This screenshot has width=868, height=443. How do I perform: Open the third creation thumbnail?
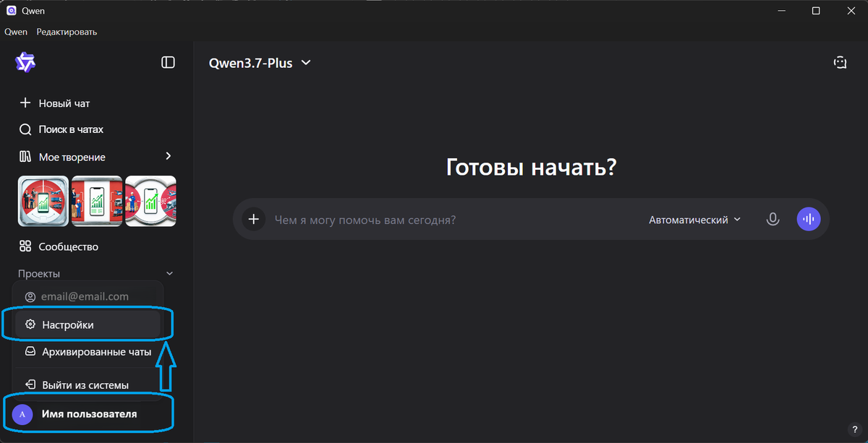click(150, 201)
